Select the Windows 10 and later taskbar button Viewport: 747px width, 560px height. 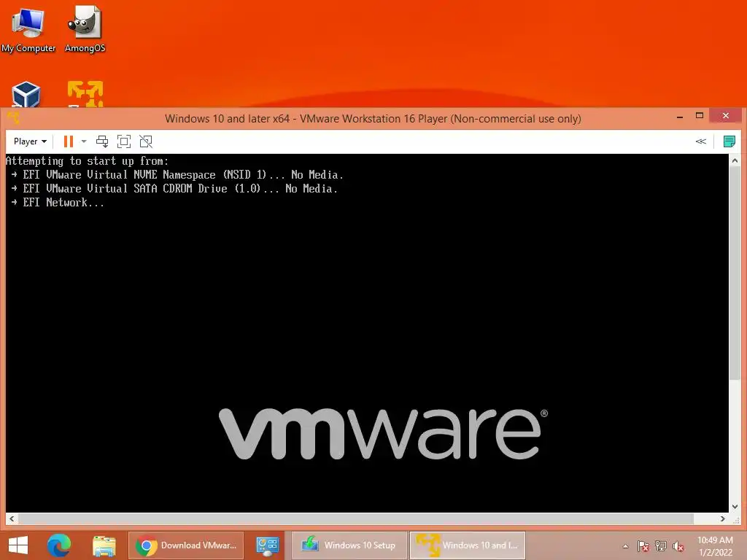[x=468, y=545]
